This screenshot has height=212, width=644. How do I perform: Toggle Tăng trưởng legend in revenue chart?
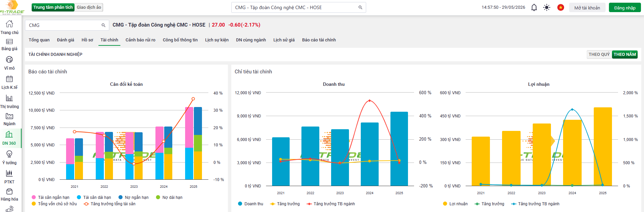tap(285, 204)
